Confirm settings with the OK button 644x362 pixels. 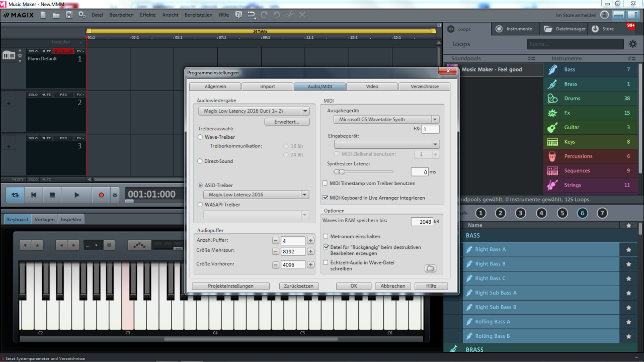click(x=354, y=286)
